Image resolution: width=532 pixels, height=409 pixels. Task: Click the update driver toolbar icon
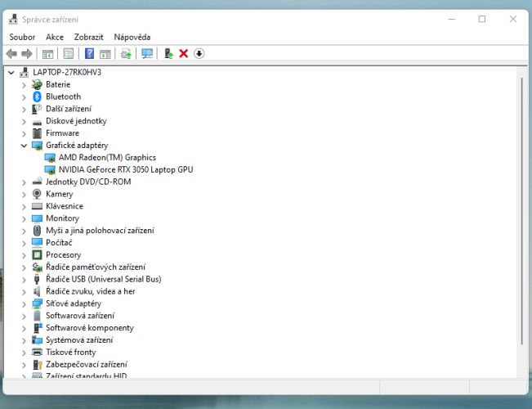126,54
